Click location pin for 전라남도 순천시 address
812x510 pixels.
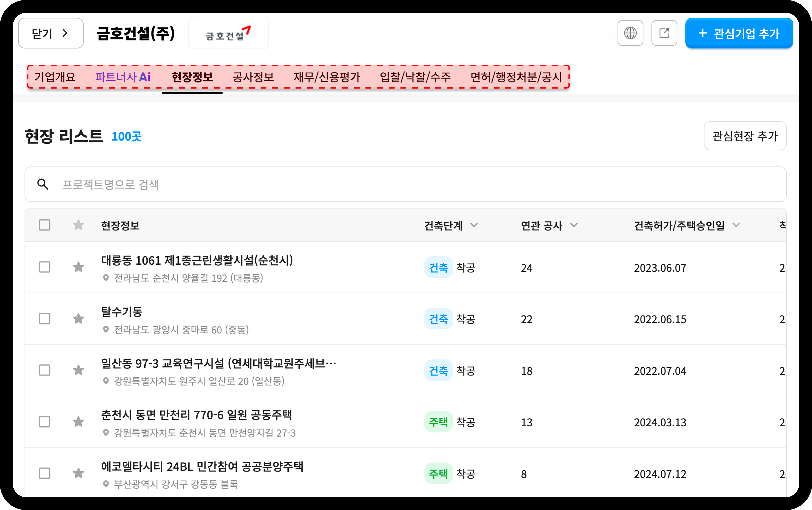coord(106,278)
